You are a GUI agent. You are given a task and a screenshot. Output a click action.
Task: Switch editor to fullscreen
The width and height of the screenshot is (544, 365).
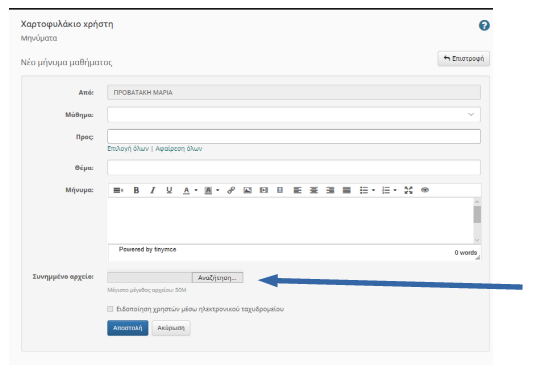[x=408, y=190]
